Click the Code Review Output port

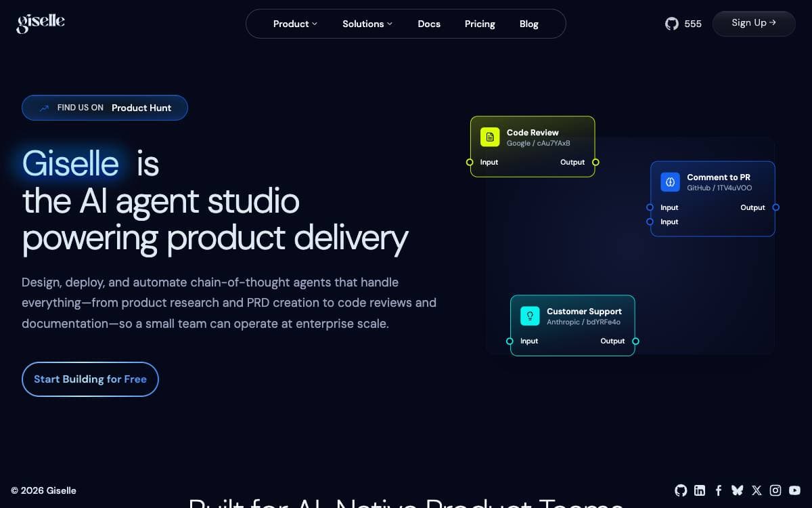pyautogui.click(x=595, y=163)
